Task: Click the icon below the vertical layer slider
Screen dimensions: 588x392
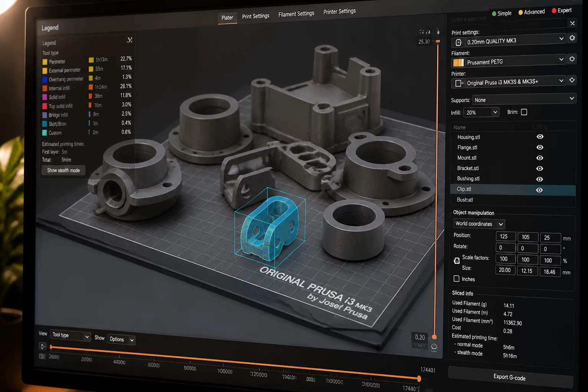Action: (434, 347)
